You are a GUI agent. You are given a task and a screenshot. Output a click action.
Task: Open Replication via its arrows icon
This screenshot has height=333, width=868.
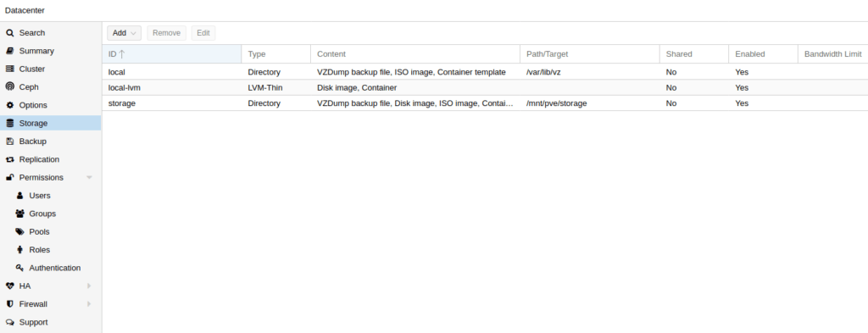tap(9, 159)
